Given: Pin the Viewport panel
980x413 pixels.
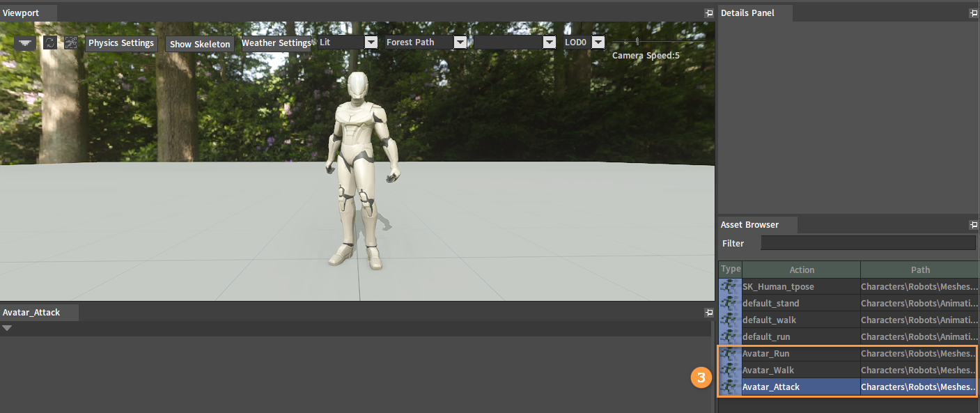Looking at the screenshot, I should tap(709, 13).
